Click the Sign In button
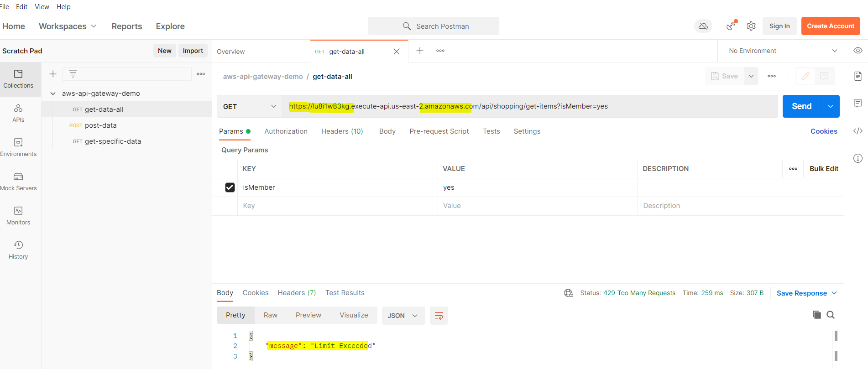868x369 pixels. [779, 26]
